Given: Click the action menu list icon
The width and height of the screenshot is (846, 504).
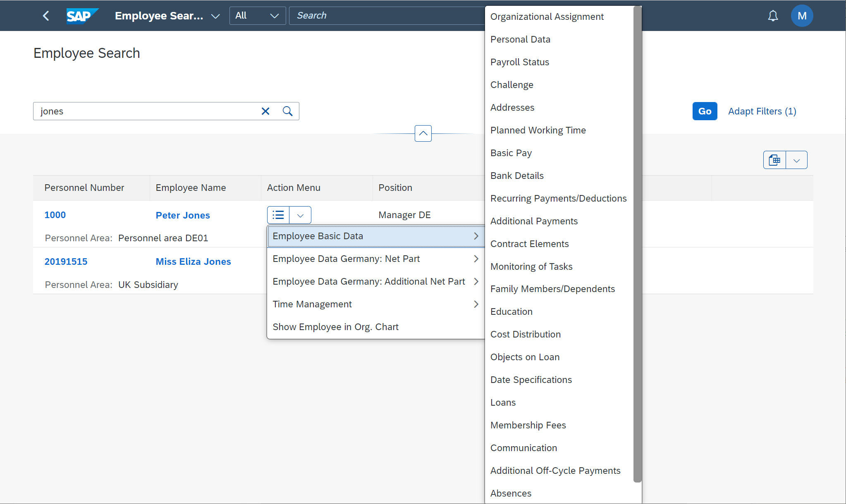Looking at the screenshot, I should (278, 215).
